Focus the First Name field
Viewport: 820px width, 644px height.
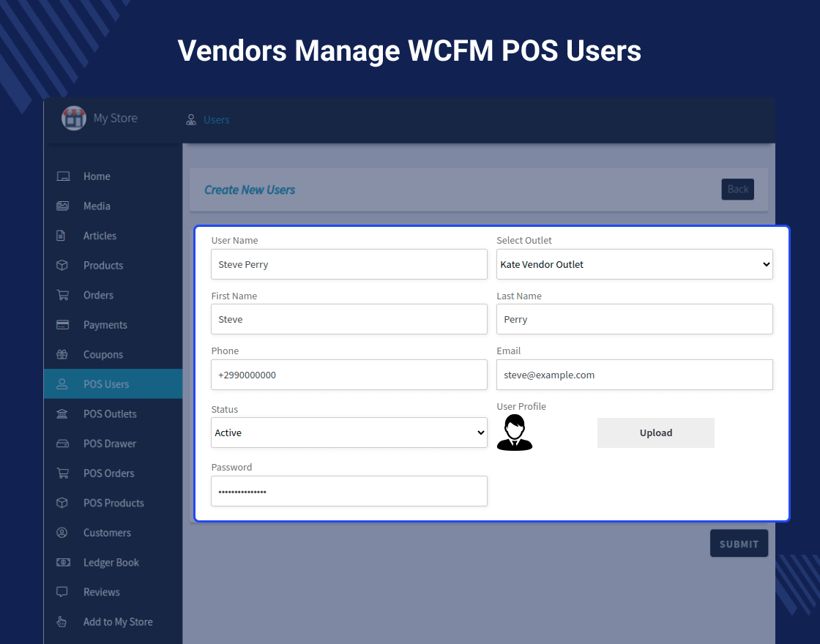[x=348, y=319]
